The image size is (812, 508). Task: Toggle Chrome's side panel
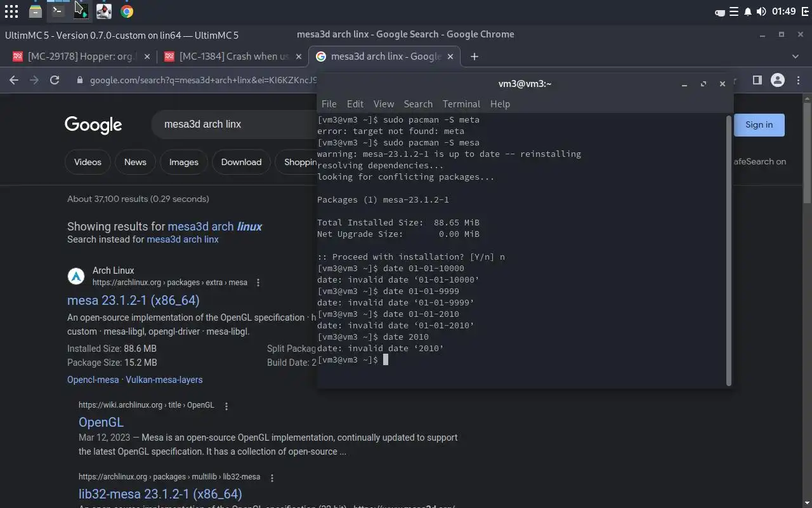[757, 80]
